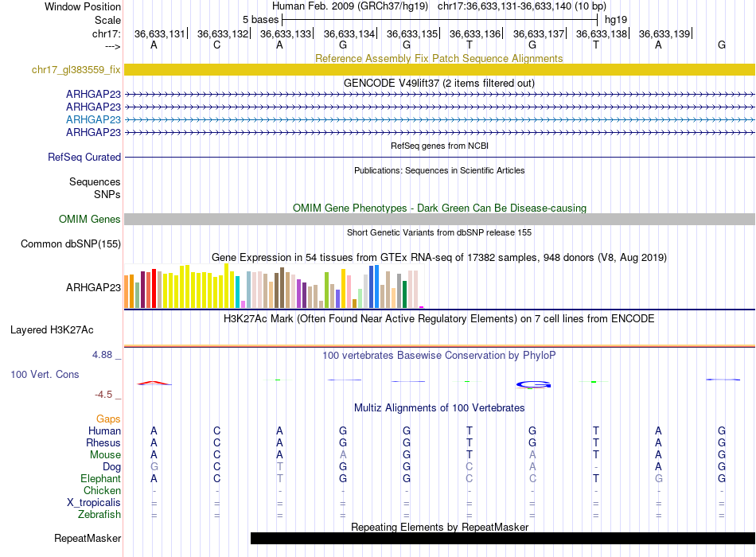The width and height of the screenshot is (756, 557).
Task: Open 'Repeating Elements by RepeatMasker' title
Action: click(439, 527)
